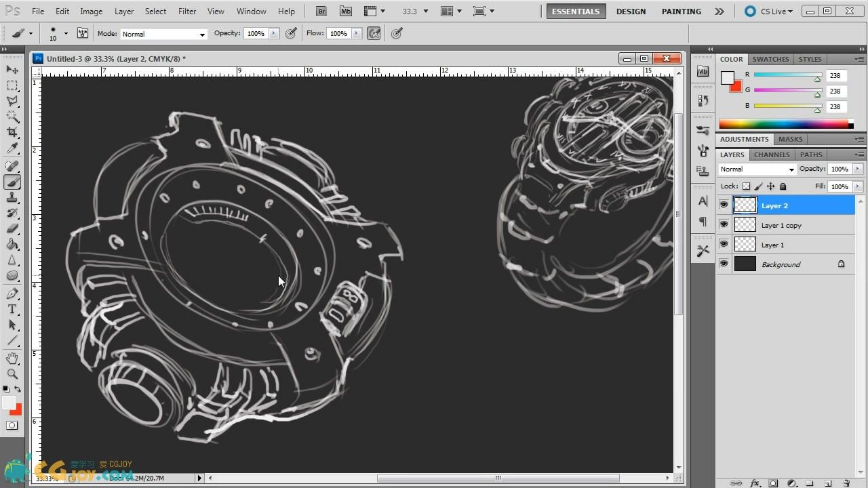Select the Crop tool

[12, 132]
